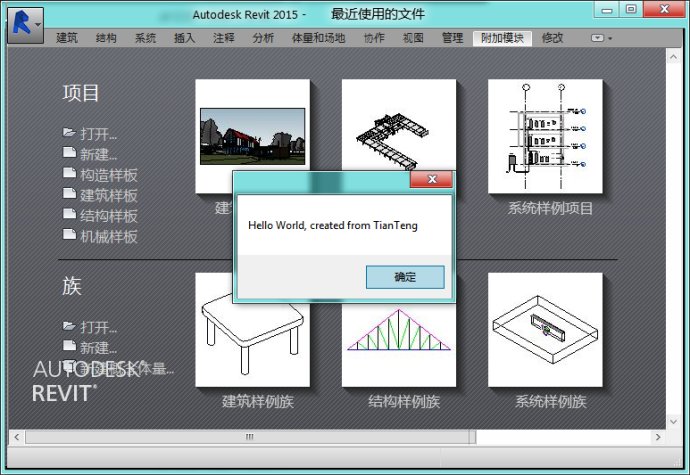Click 打开... link under 项目
This screenshot has width=690, height=475.
[x=99, y=134]
